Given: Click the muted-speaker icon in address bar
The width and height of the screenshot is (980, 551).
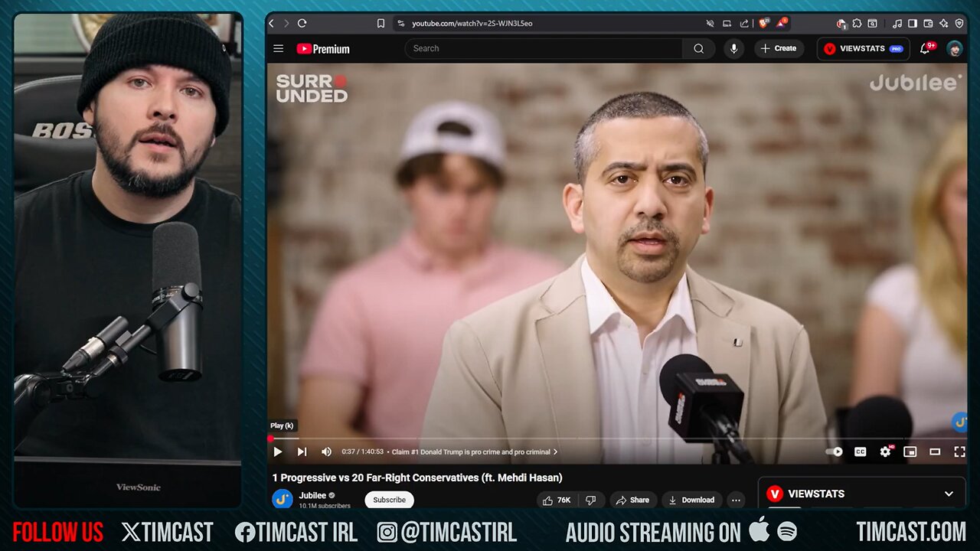Looking at the screenshot, I should tap(710, 24).
